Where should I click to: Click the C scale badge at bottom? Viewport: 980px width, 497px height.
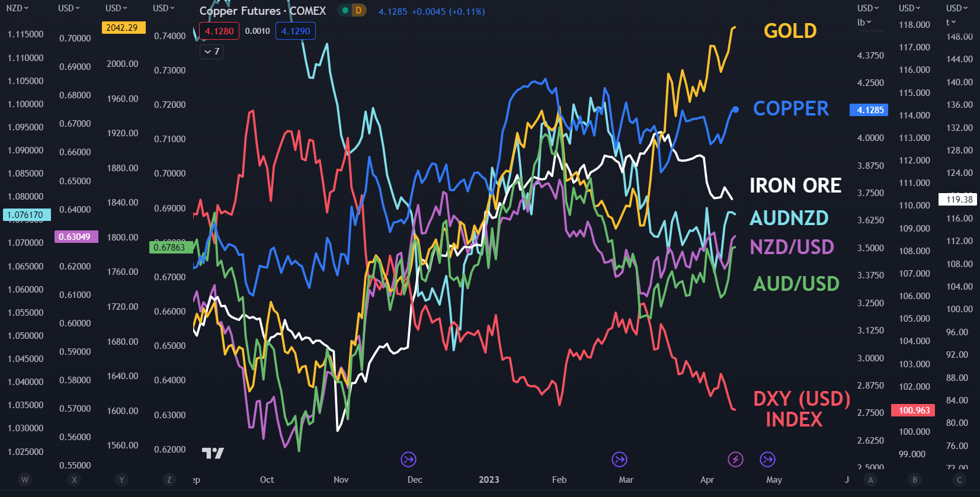pos(959,480)
